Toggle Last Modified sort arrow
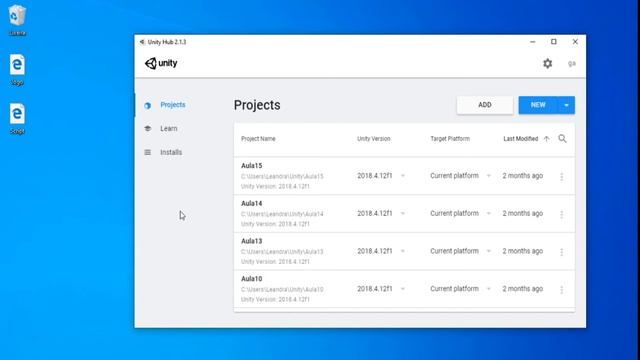This screenshot has height=360, width=640. click(547, 139)
